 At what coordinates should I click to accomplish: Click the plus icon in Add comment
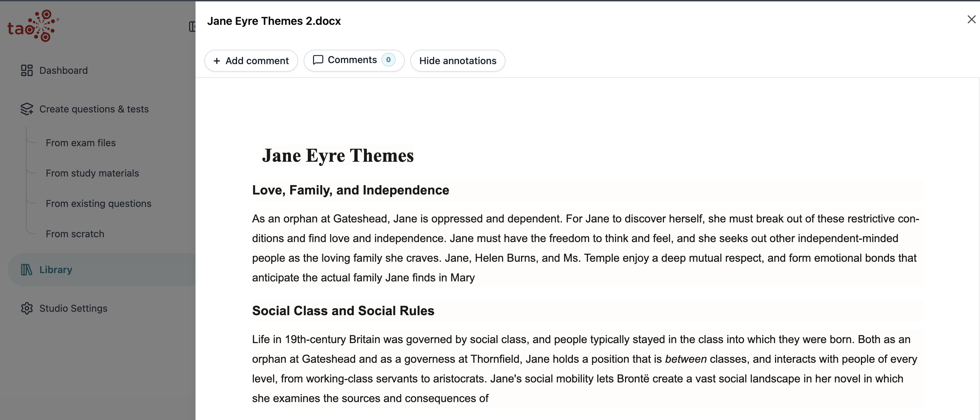click(x=217, y=61)
